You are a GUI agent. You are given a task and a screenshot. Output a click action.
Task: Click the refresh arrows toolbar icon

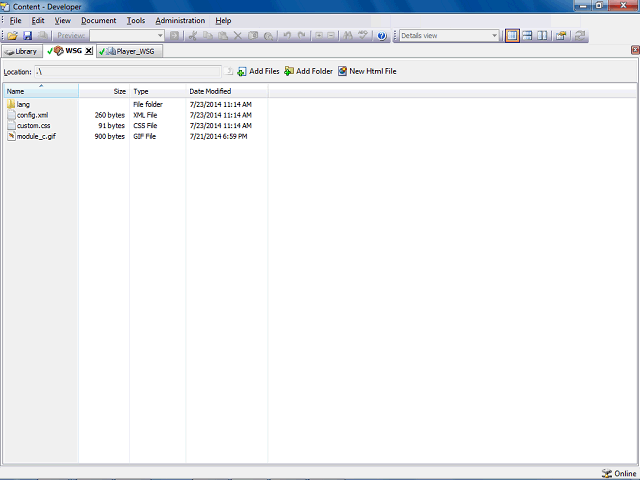point(580,36)
